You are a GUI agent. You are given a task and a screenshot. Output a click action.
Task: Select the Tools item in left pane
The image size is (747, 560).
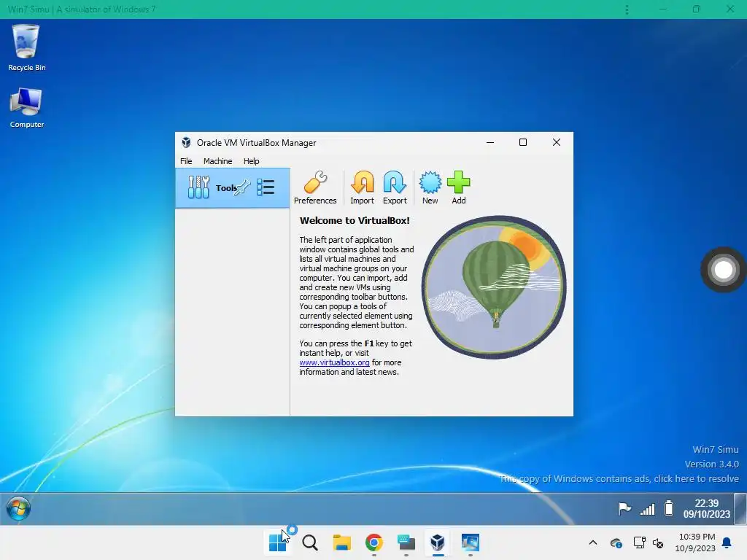[233, 187]
